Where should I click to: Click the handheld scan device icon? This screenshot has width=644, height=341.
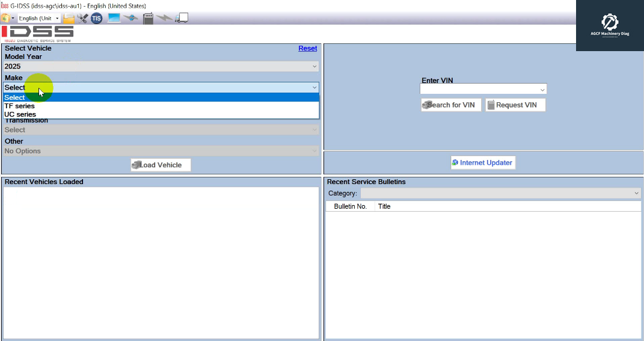tap(149, 18)
